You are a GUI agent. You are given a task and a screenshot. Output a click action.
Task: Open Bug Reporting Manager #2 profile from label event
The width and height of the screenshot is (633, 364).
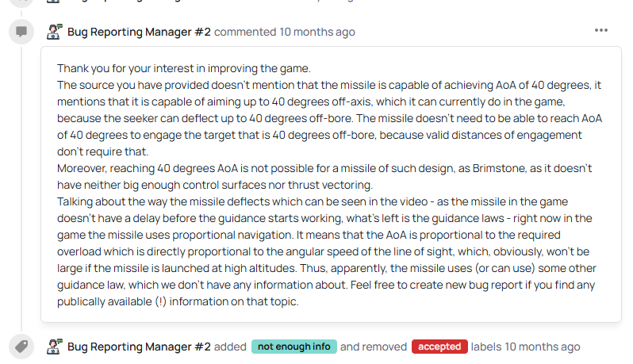coord(139,347)
